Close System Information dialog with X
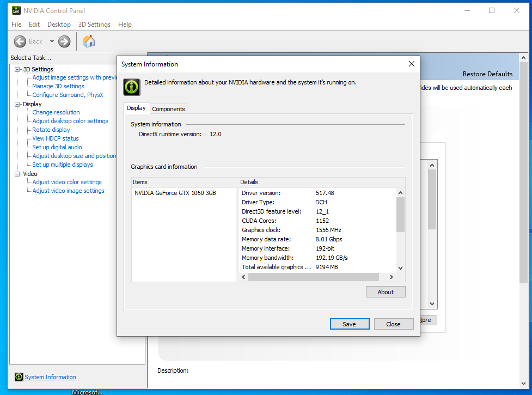Image resolution: width=532 pixels, height=395 pixels. (412, 64)
